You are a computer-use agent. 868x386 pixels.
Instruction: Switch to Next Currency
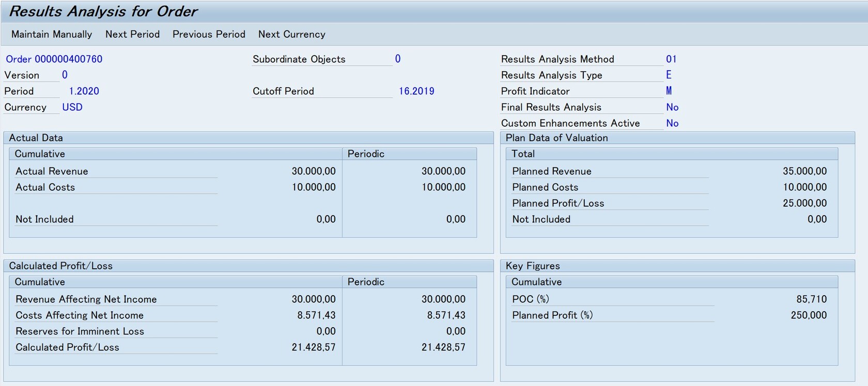click(292, 34)
